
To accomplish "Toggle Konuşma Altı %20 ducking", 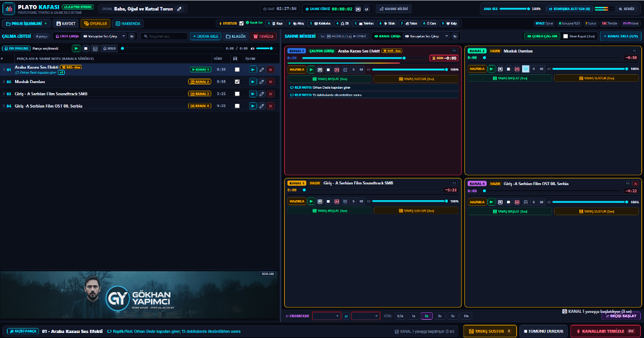I will coord(569,9).
